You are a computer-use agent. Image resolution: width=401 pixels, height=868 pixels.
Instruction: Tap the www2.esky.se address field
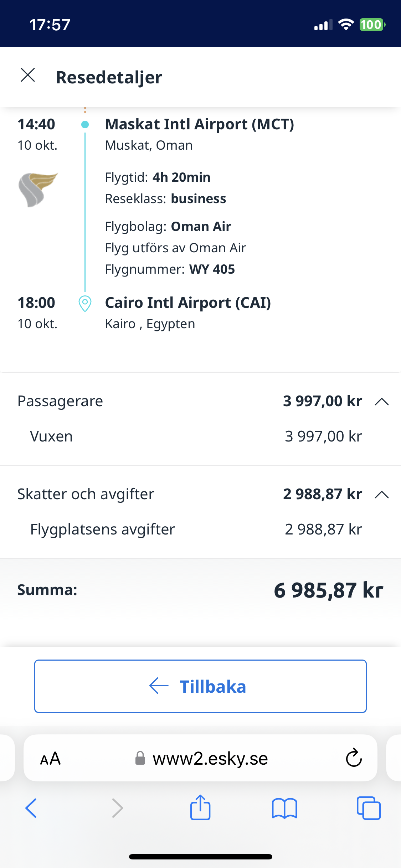click(x=210, y=759)
